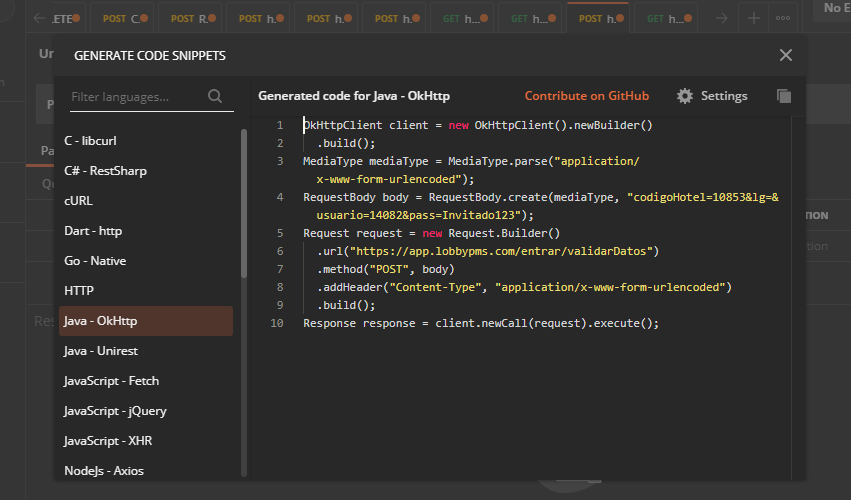Image resolution: width=851 pixels, height=500 pixels.
Task: Select the cURL language option
Action: [x=78, y=201]
